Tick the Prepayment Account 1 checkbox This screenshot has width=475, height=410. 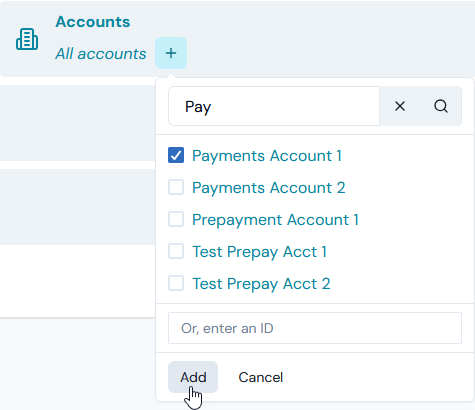coord(176,219)
